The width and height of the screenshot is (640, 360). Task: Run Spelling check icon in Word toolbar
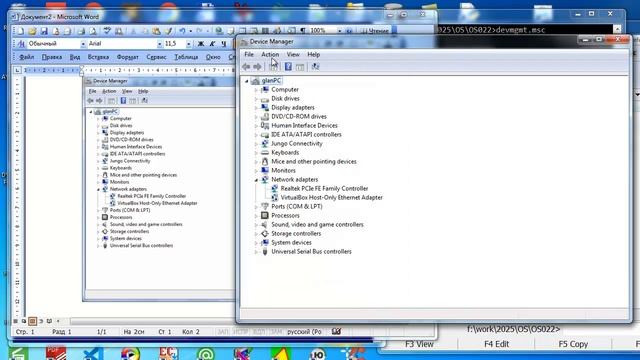coord(107,31)
